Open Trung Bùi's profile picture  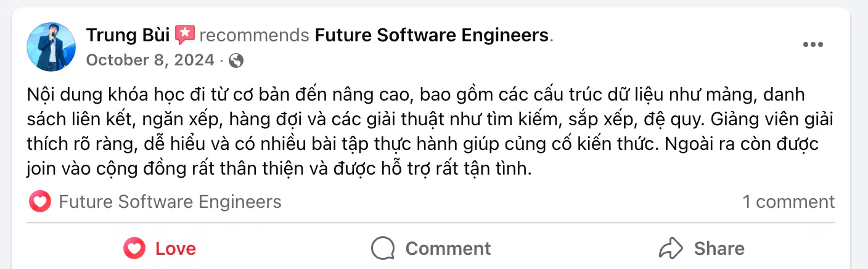pos(51,46)
